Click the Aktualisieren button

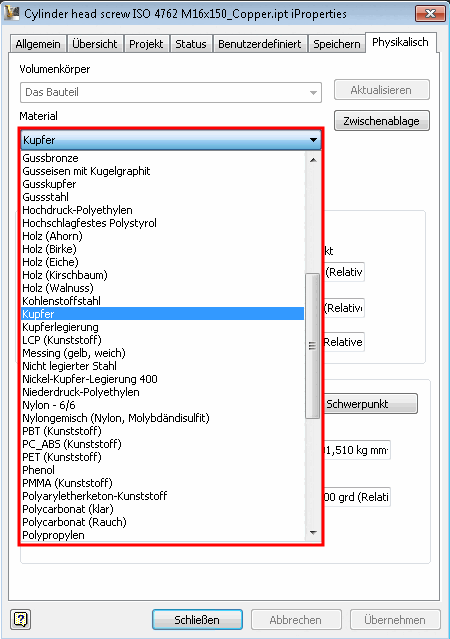(382, 90)
